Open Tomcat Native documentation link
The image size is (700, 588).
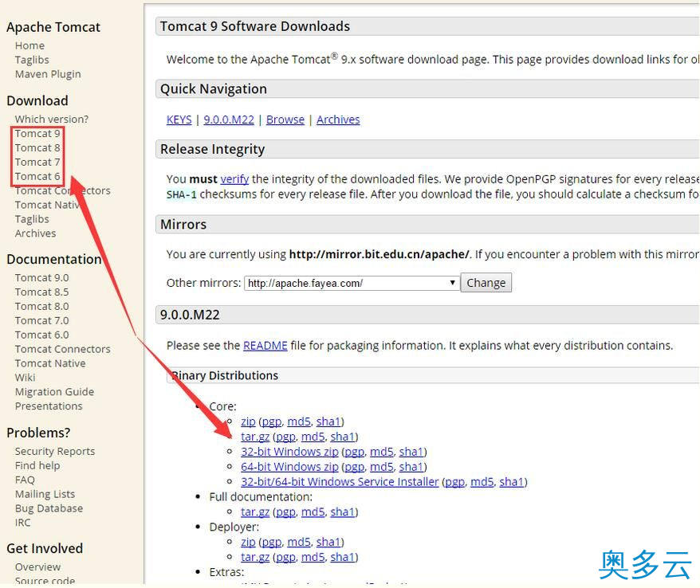50,363
